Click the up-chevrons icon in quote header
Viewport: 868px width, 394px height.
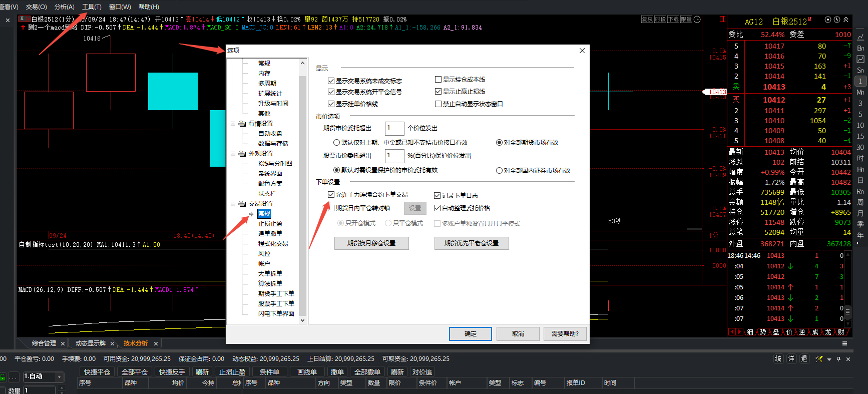pos(846,20)
